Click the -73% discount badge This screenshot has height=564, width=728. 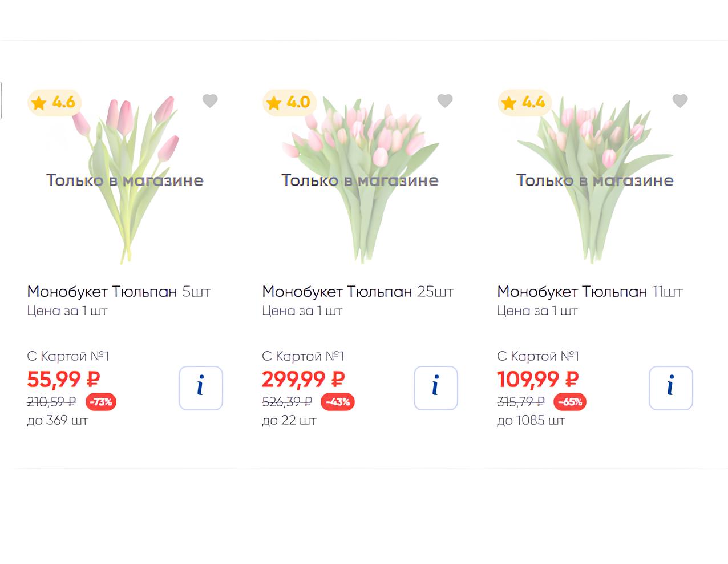[101, 402]
